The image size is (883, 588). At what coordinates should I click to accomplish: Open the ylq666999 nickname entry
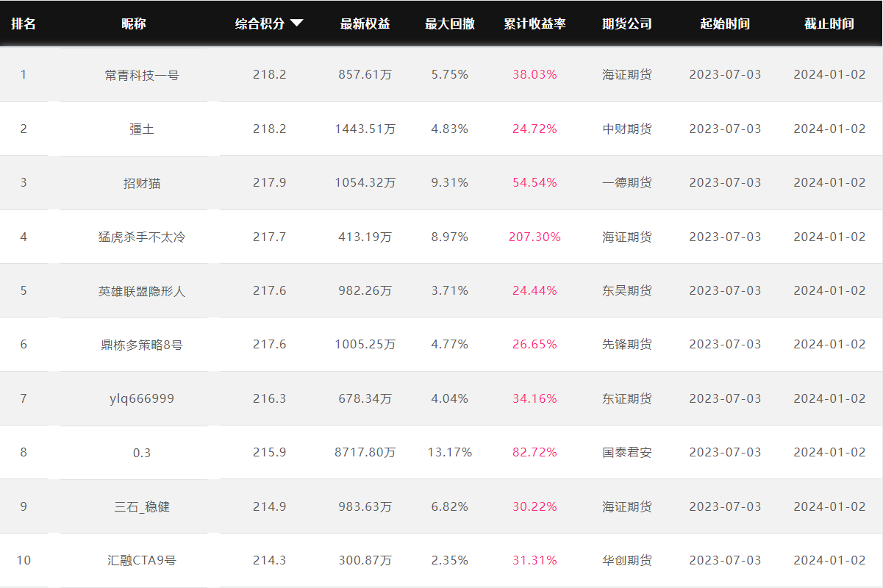click(142, 398)
